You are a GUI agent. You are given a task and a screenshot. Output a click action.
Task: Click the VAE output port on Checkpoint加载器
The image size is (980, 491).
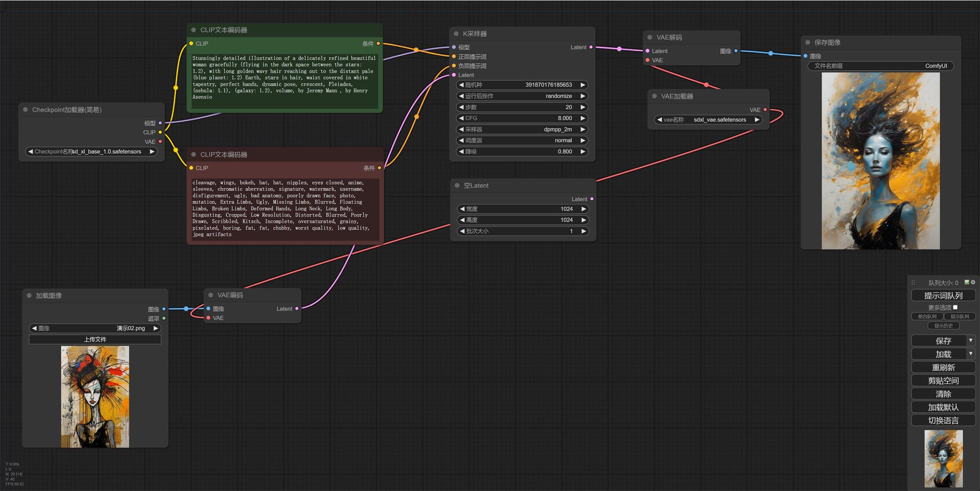160,141
